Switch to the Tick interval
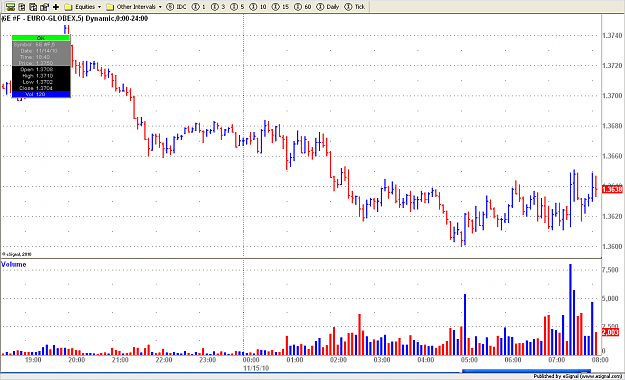This screenshot has width=625, height=380. (355, 7)
